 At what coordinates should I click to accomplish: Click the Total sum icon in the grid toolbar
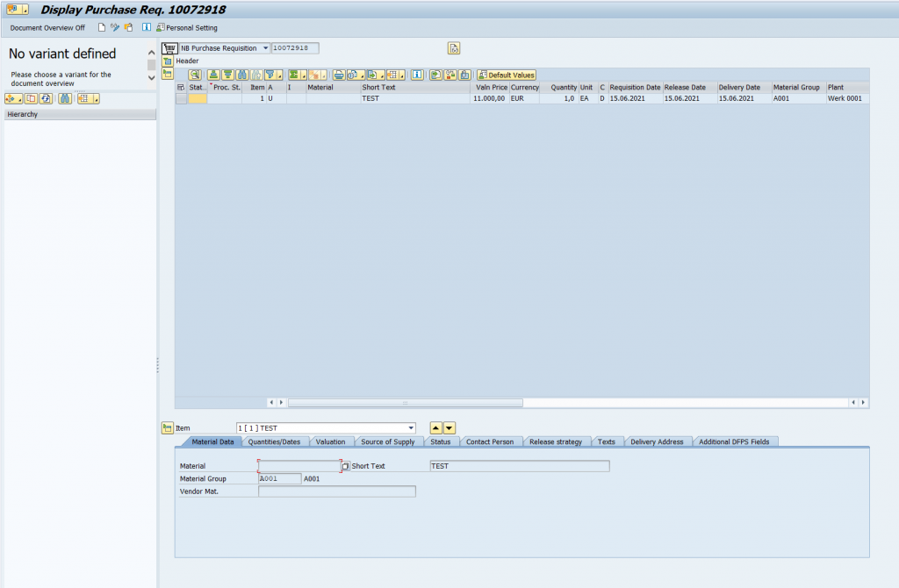pos(297,75)
